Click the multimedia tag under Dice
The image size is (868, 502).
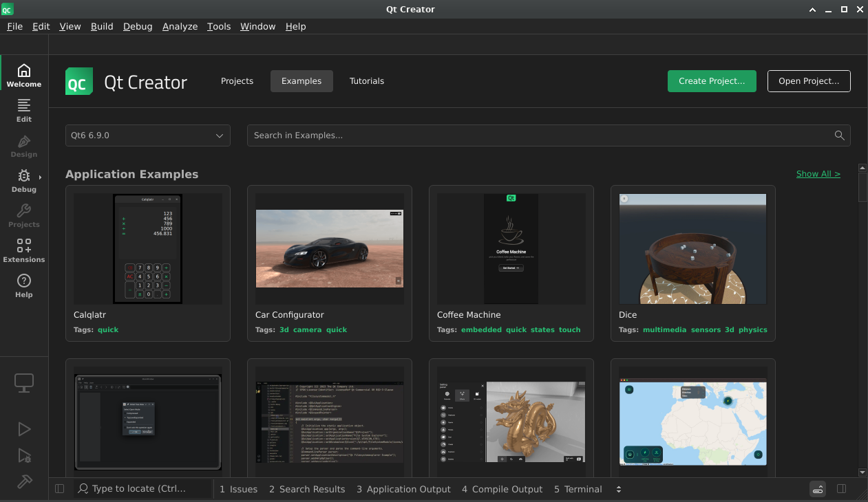(x=664, y=330)
